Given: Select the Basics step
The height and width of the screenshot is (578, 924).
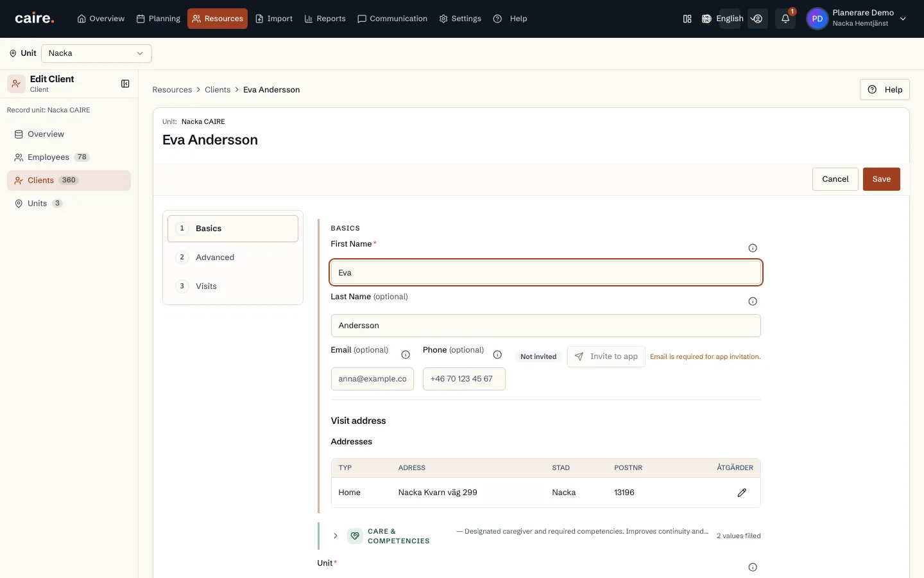Looking at the screenshot, I should tap(233, 229).
